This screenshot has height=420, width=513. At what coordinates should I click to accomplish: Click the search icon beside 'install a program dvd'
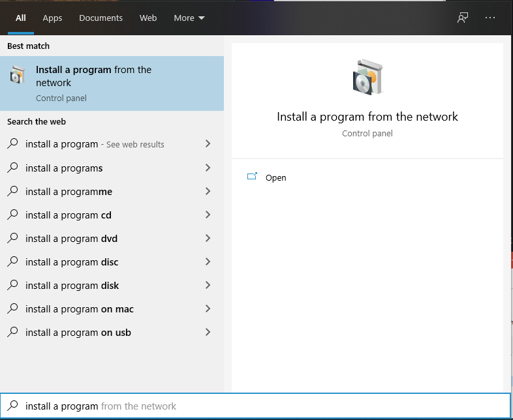click(12, 238)
